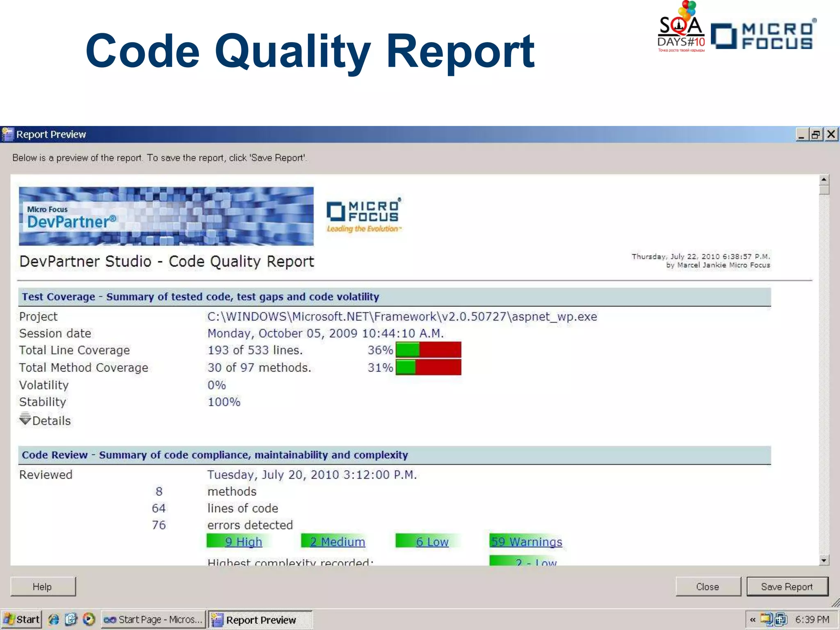Click the '76' errors detected count
This screenshot has width=840, height=630.
pos(159,525)
